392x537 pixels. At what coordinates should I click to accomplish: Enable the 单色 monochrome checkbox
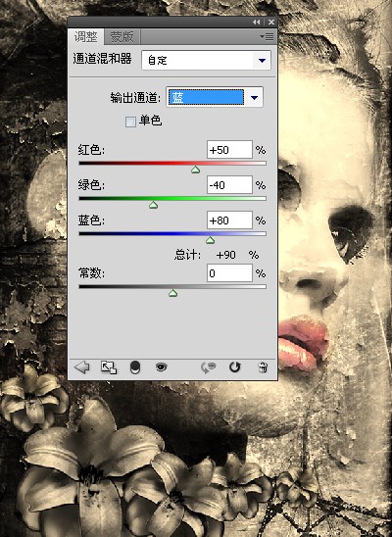[130, 122]
